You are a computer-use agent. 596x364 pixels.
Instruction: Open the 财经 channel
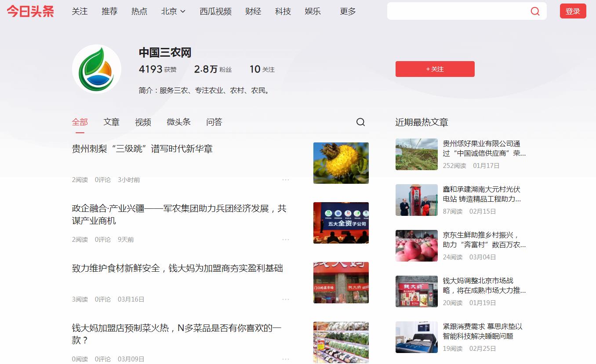coord(253,11)
